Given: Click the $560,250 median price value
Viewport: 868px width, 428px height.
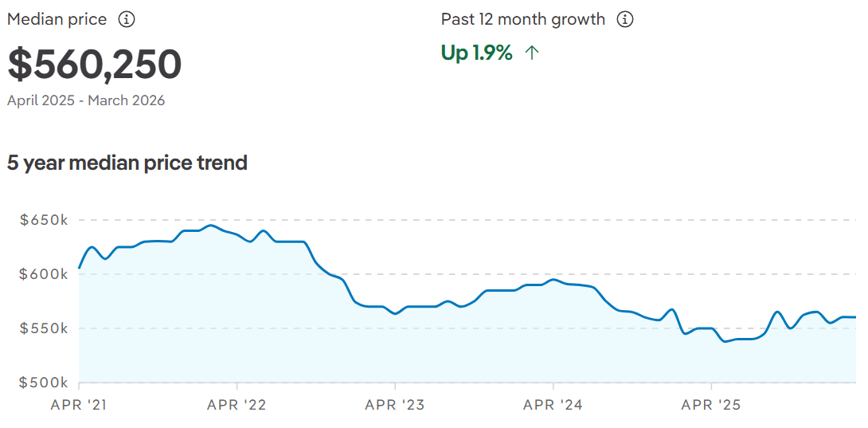Looking at the screenshot, I should click(x=95, y=65).
